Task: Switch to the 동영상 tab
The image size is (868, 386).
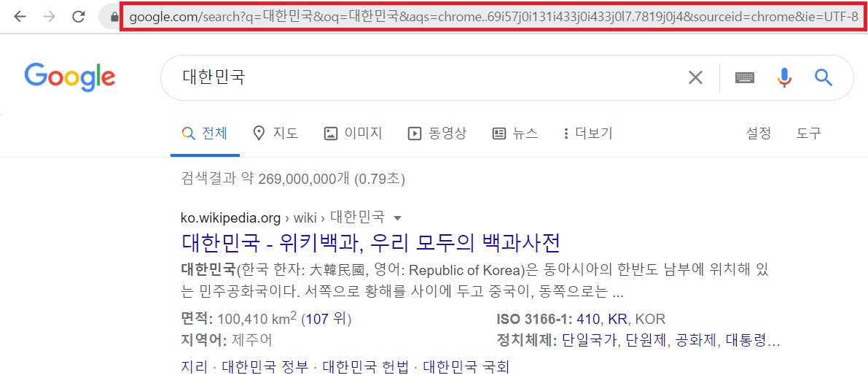Action: (x=437, y=133)
